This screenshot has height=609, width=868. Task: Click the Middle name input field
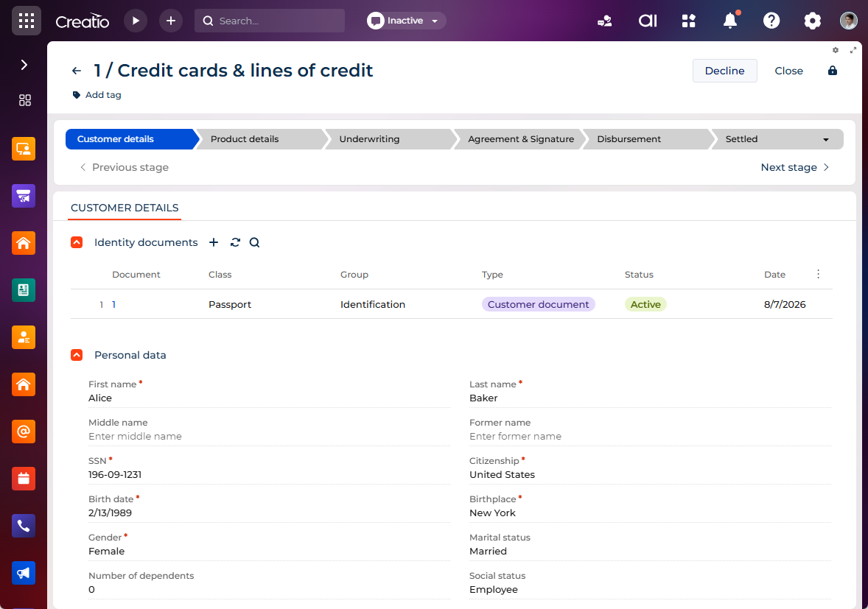click(269, 437)
